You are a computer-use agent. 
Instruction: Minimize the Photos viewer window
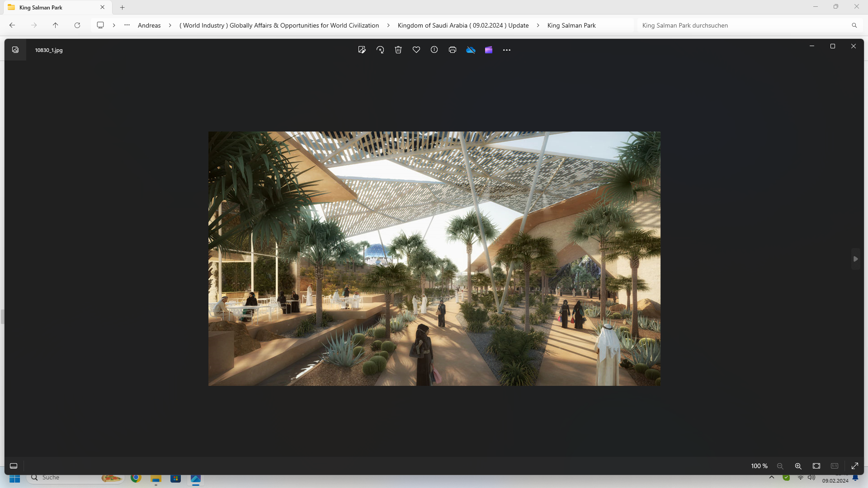point(812,46)
